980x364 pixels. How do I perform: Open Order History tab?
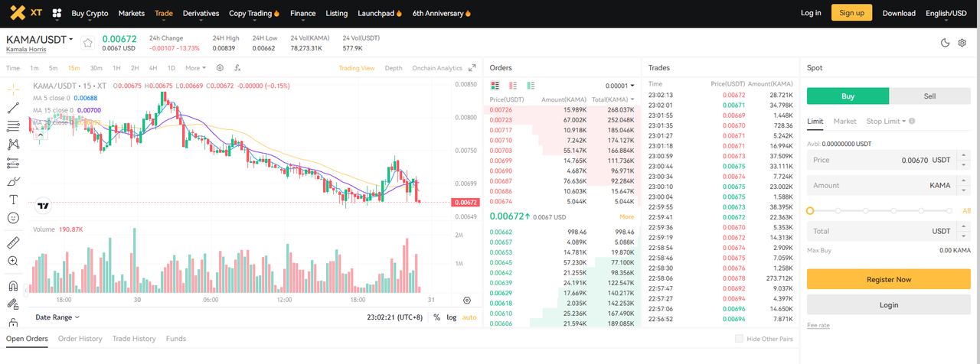pyautogui.click(x=80, y=338)
